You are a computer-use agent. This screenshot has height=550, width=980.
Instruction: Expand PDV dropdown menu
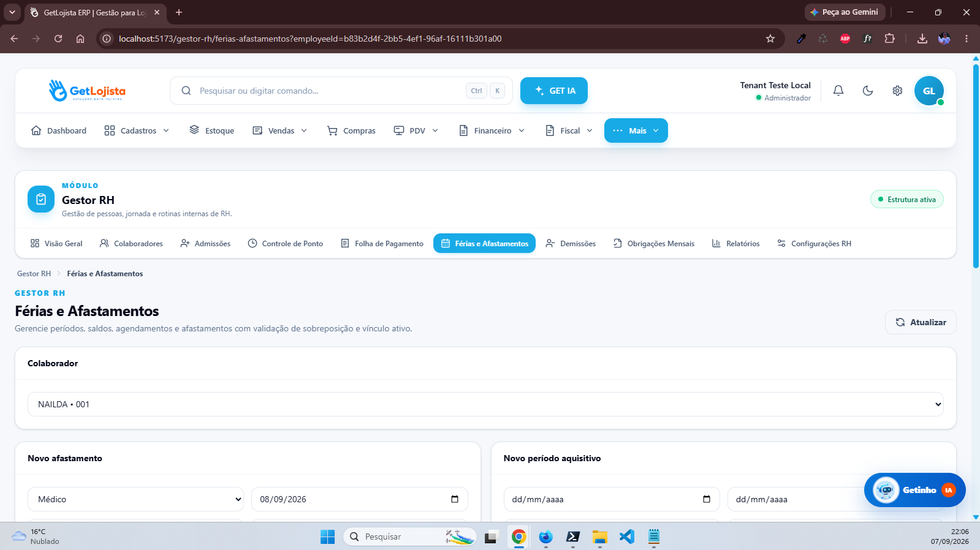416,130
